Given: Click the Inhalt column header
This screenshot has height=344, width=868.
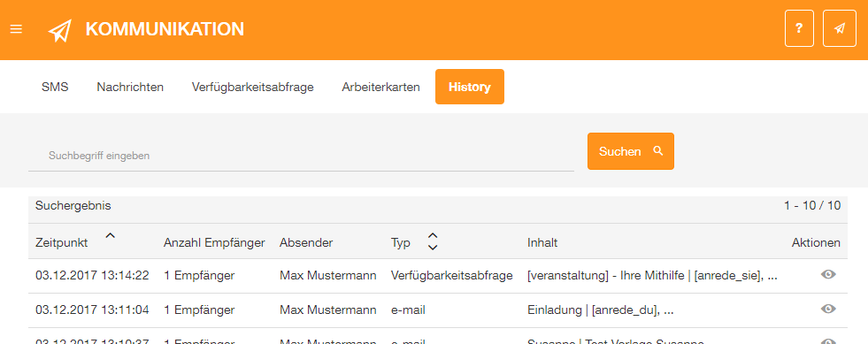Looking at the screenshot, I should [542, 242].
